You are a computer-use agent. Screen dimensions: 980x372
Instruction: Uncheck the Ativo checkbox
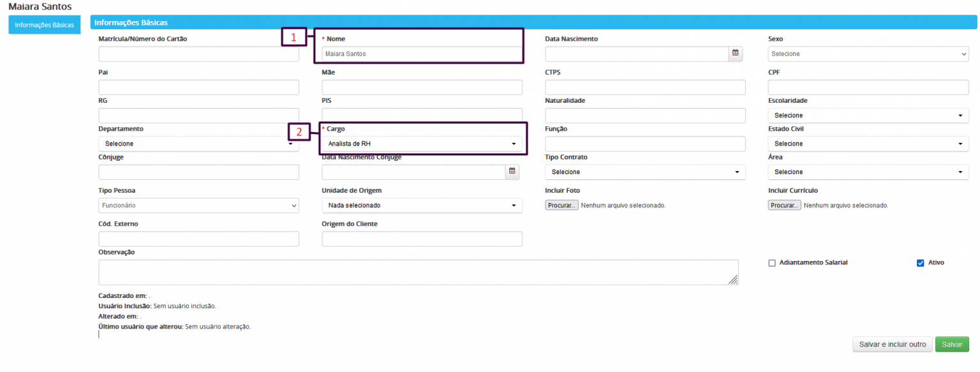pyautogui.click(x=920, y=263)
